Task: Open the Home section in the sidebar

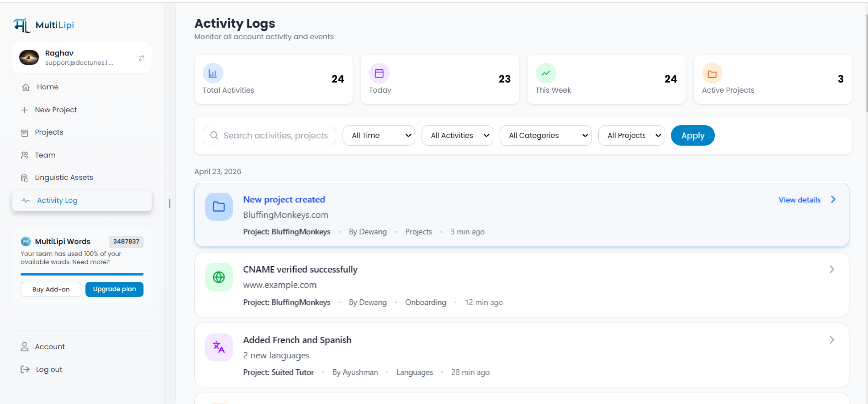Action: point(26,87)
